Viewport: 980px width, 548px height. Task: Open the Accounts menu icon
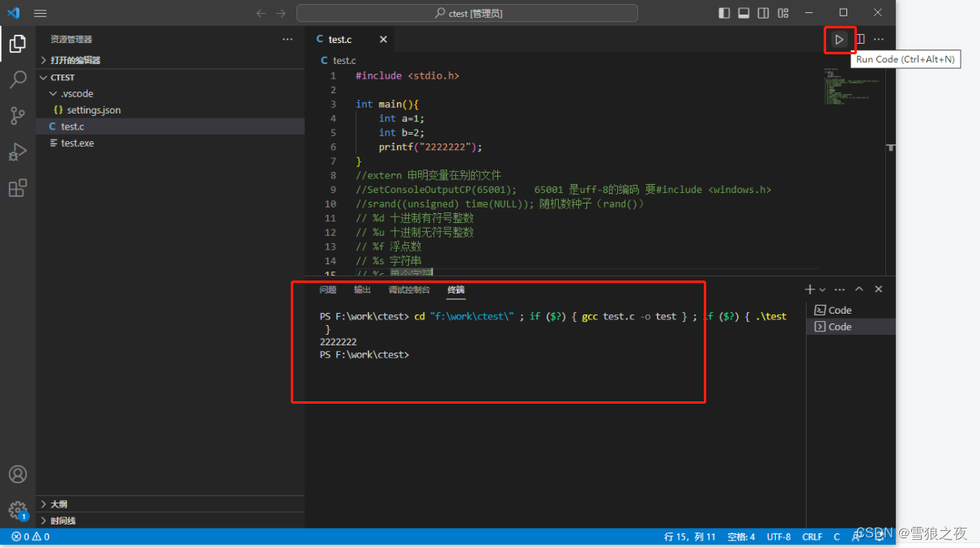click(18, 474)
